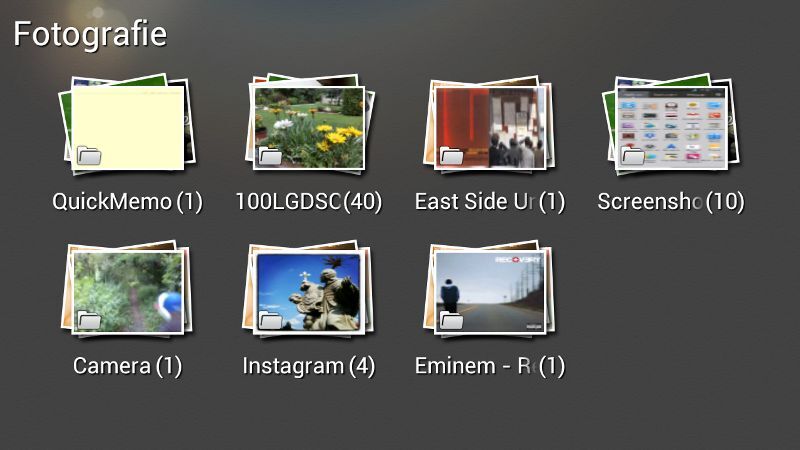Open the QuickMemo album thumbnail
This screenshot has height=450, width=800.
point(128,124)
